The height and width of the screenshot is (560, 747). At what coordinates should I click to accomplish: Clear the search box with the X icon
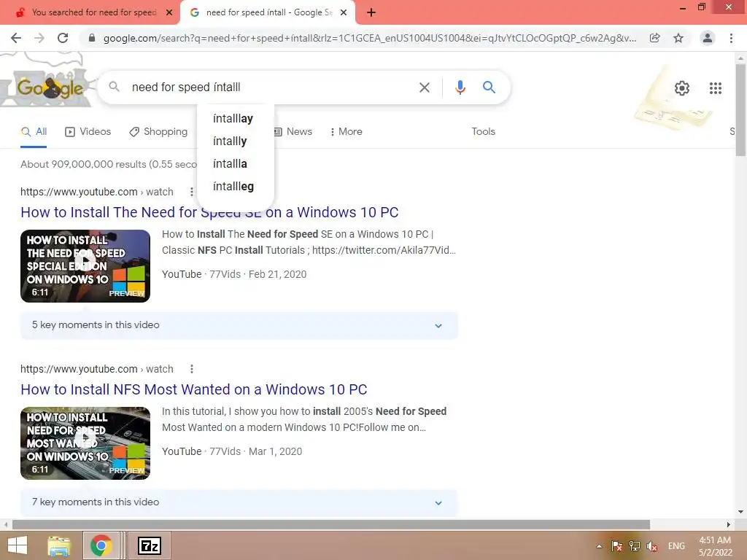(424, 87)
